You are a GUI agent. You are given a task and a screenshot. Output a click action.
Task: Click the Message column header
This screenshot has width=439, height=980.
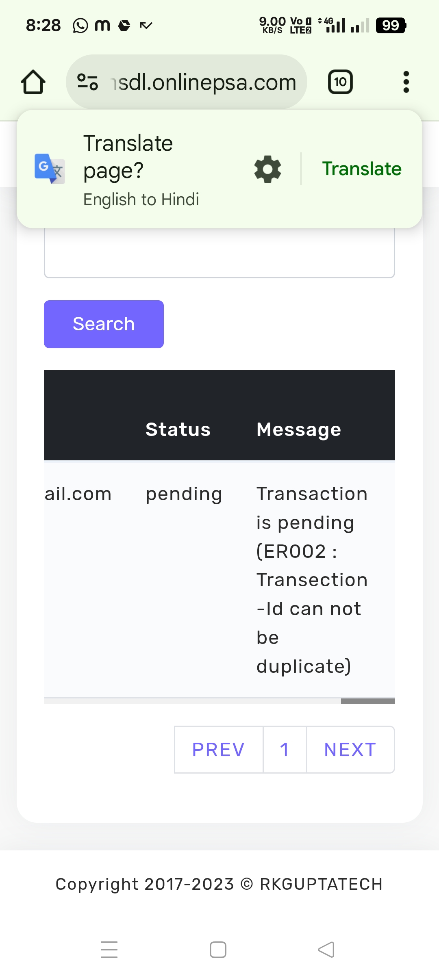[x=299, y=429]
